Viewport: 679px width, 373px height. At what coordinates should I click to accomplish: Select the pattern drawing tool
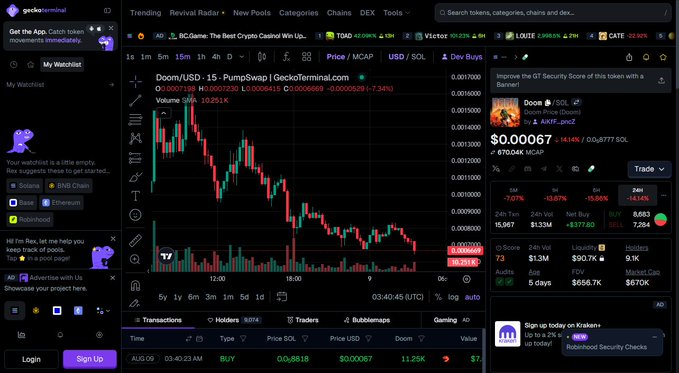coord(136,139)
